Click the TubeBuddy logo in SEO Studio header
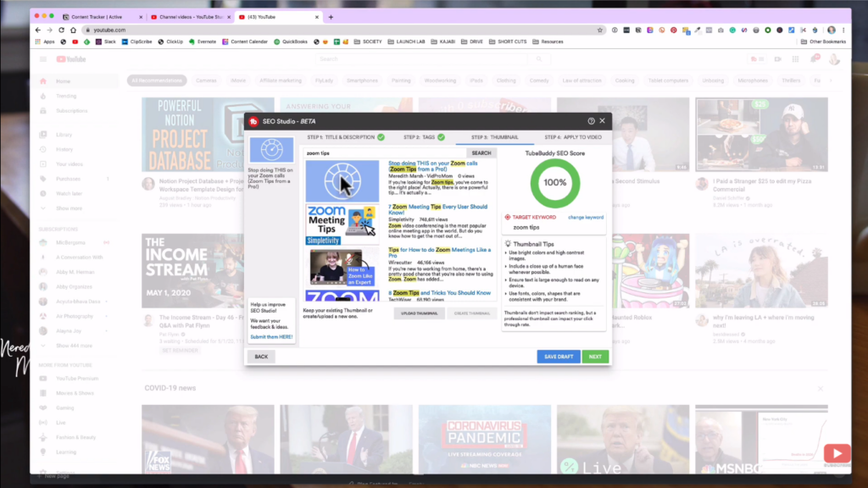The width and height of the screenshot is (868, 488). 253,122
